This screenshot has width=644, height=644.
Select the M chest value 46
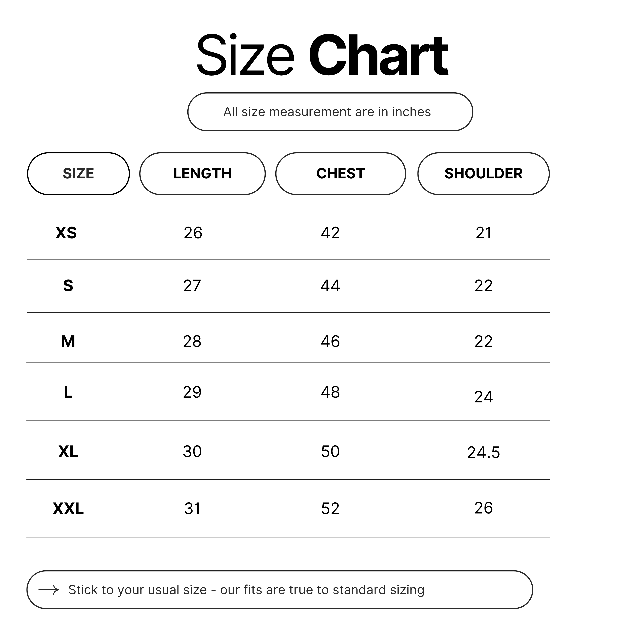click(330, 341)
